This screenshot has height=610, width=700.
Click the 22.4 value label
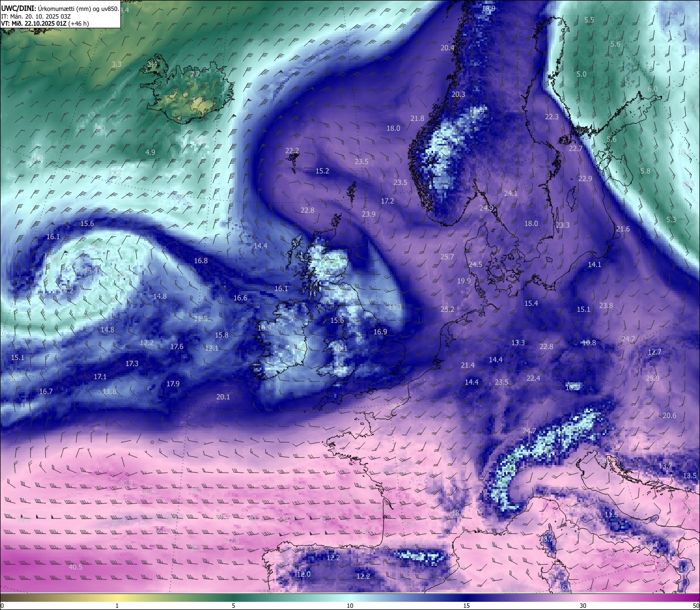pos(533,379)
